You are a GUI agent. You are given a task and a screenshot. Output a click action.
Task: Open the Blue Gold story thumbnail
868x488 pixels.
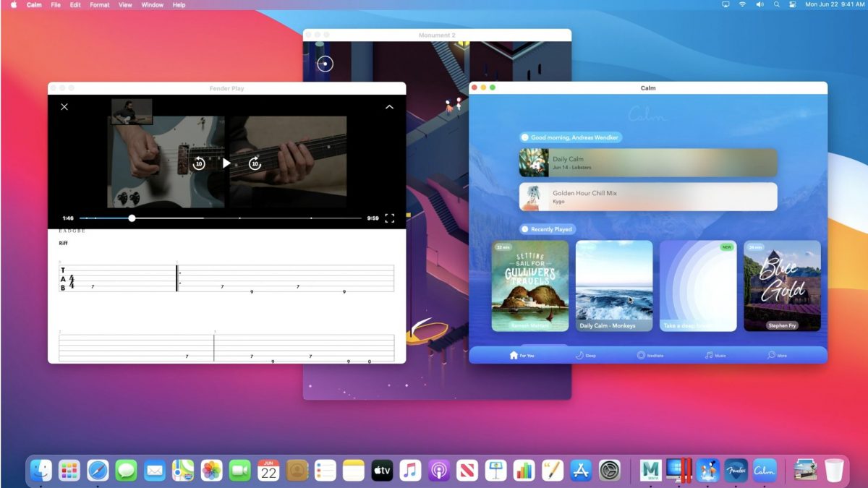[x=782, y=286]
